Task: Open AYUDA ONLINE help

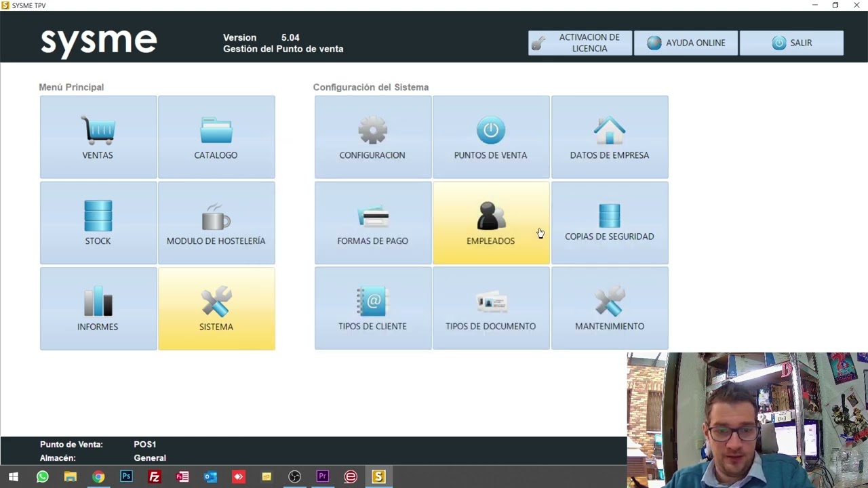Action: (686, 43)
